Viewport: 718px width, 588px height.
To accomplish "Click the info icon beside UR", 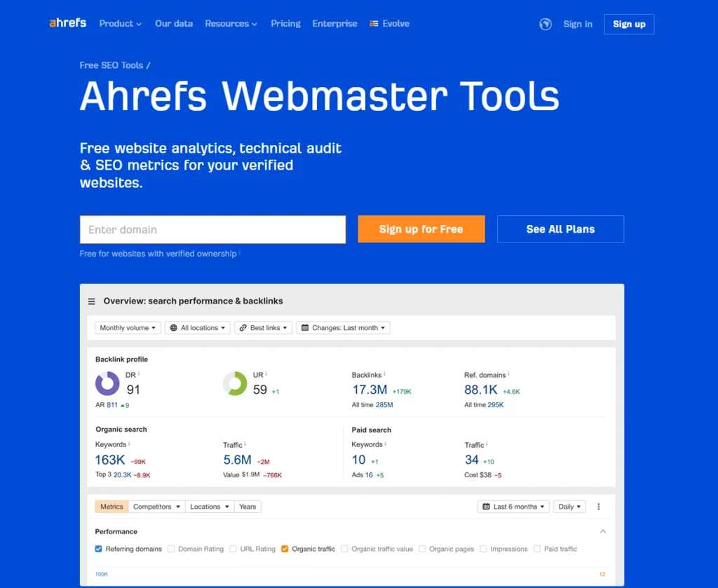I will coord(266,374).
